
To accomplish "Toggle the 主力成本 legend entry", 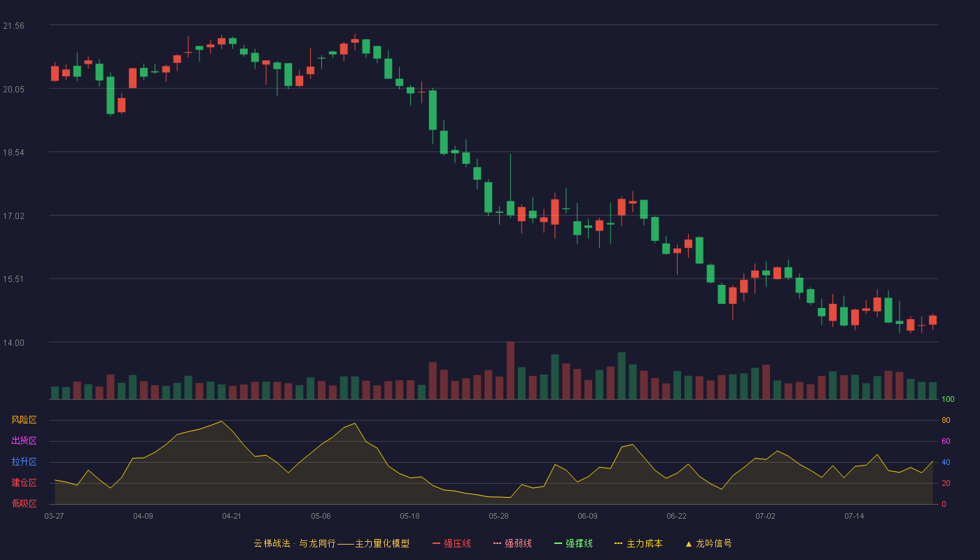I will coord(638,543).
